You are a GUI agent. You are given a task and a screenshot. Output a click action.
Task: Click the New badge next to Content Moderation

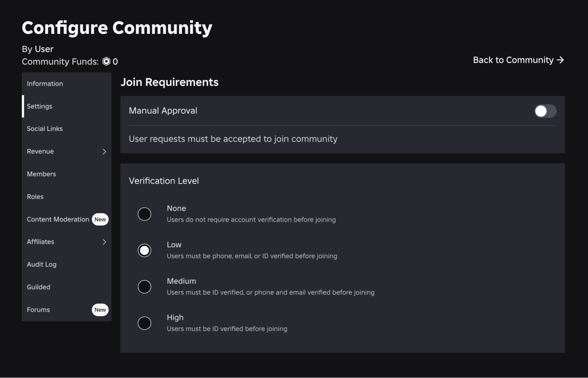[x=100, y=219]
